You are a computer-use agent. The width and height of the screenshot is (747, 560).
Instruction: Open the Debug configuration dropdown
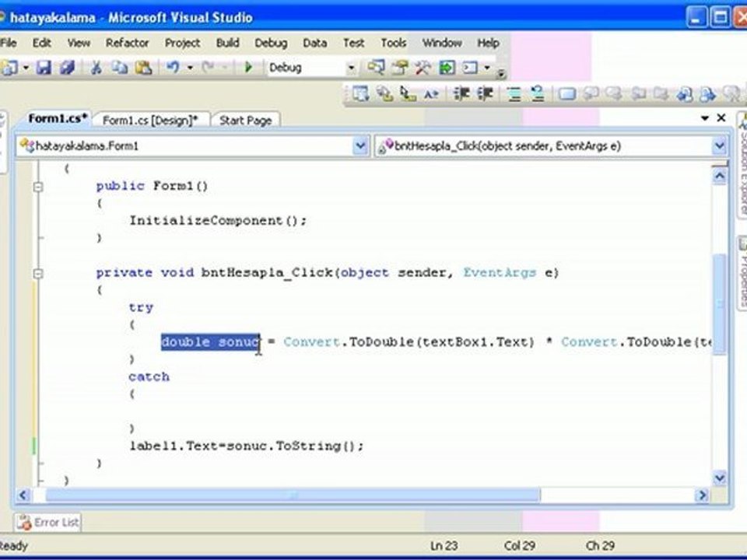351,68
